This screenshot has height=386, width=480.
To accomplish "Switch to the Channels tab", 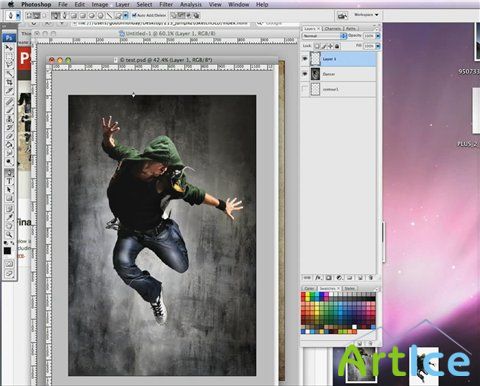I will point(332,28).
